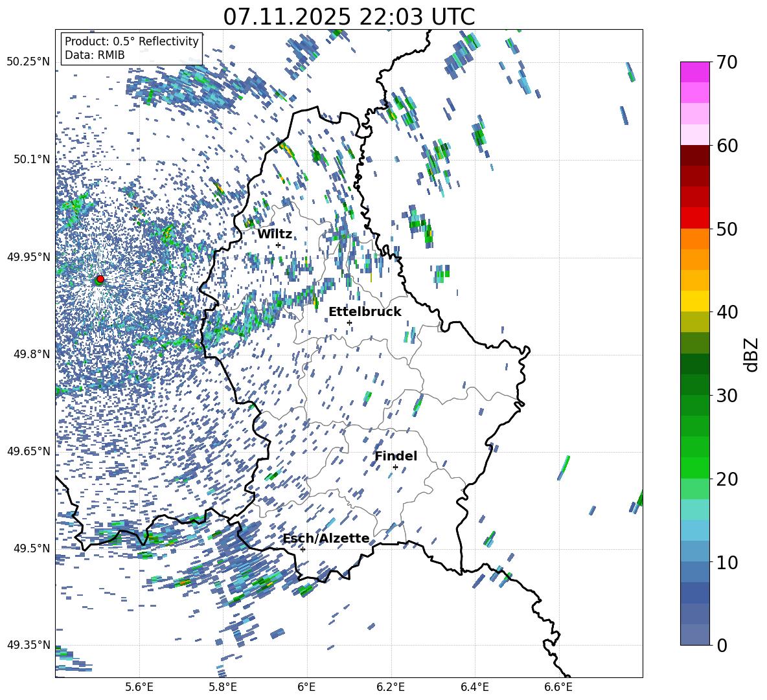Click the 5.8°E longitude label
The image size is (767, 700).
(223, 687)
